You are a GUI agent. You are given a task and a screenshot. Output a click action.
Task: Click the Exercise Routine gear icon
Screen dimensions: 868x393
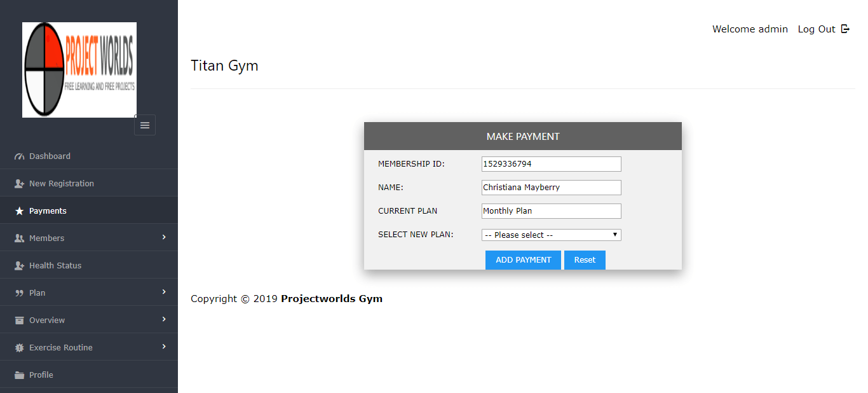click(x=19, y=348)
